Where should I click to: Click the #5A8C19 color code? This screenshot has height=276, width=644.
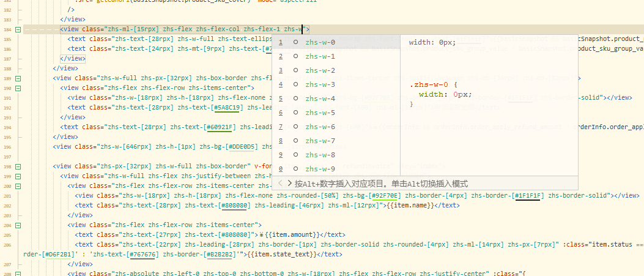pos(227,108)
